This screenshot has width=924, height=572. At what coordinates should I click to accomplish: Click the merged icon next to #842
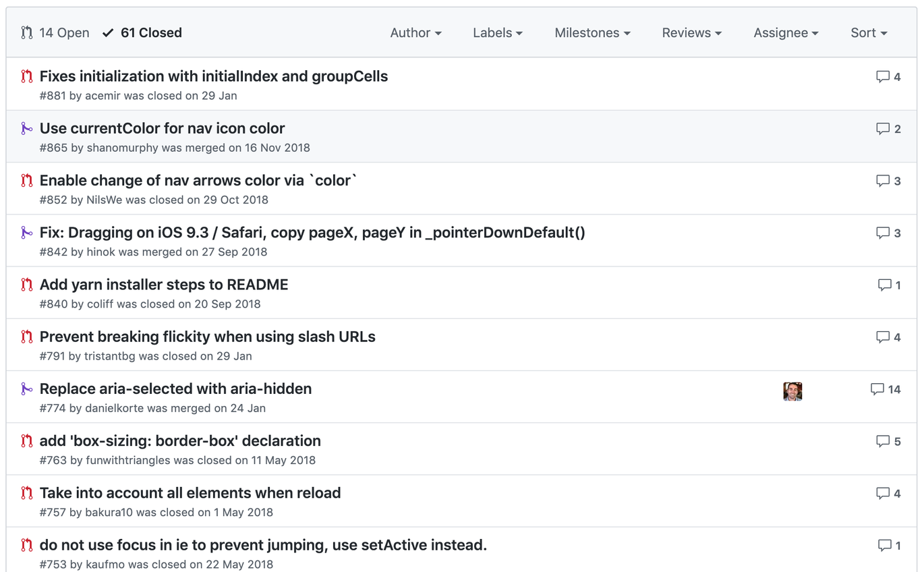coord(27,233)
